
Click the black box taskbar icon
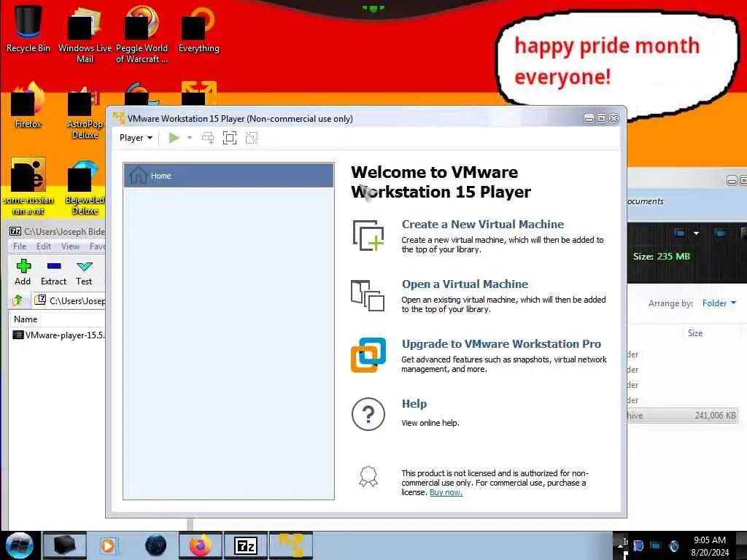tap(65, 545)
